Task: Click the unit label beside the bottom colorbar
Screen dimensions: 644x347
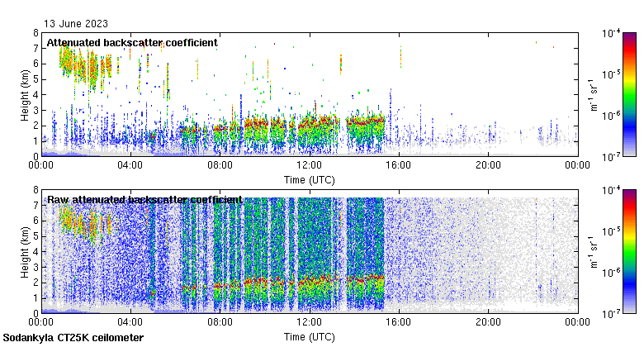Action: (594, 252)
